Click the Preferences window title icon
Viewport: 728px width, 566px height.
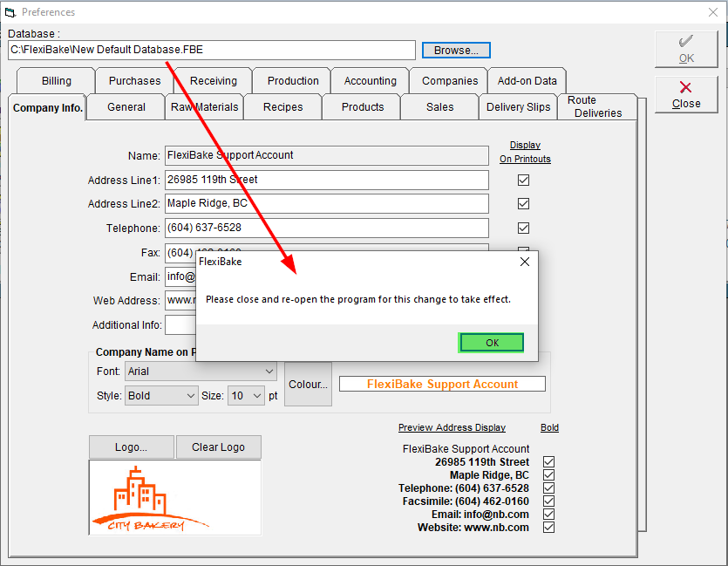coord(10,12)
